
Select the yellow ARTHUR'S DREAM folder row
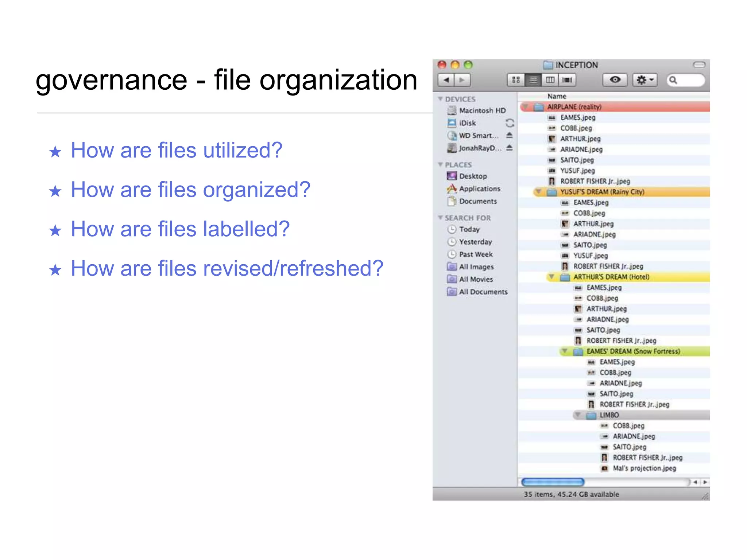click(x=627, y=277)
